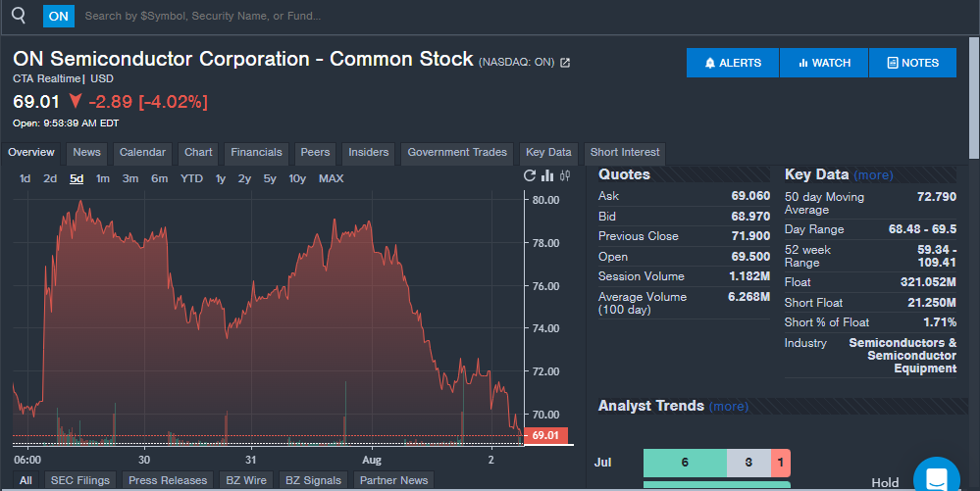Viewport: 980px width, 491px height.
Task: Click the Session Volume value 1.182M
Action: [749, 276]
